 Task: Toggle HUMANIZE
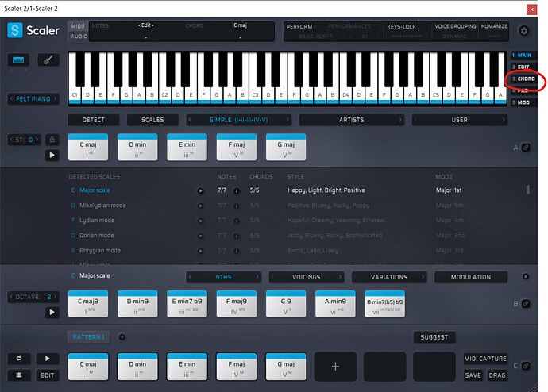pyautogui.click(x=494, y=26)
